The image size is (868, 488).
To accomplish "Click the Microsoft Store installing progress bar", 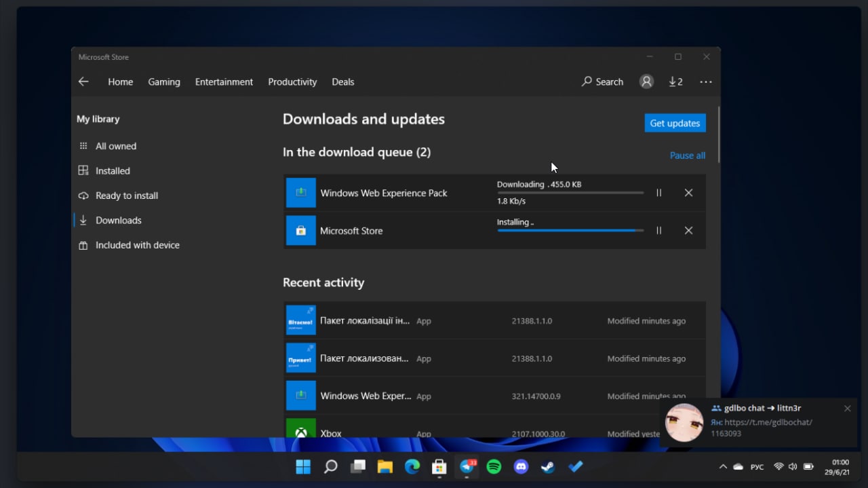I will (x=570, y=231).
